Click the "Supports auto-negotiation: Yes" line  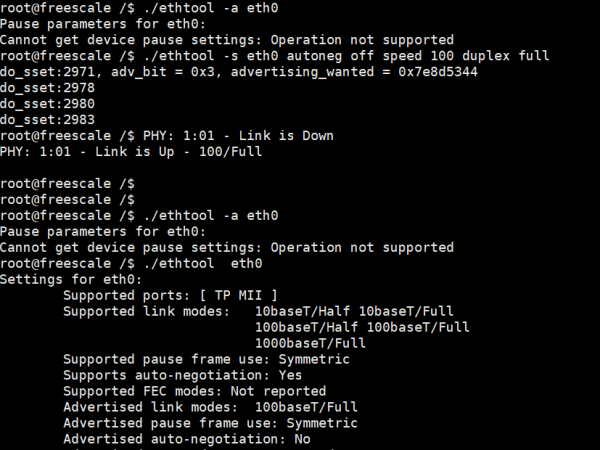[x=182, y=375]
